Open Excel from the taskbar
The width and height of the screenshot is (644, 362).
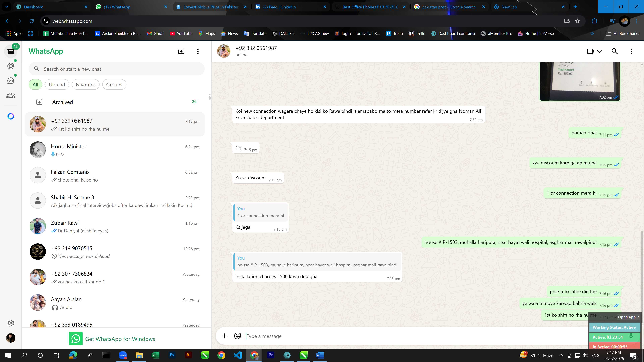(x=155, y=355)
